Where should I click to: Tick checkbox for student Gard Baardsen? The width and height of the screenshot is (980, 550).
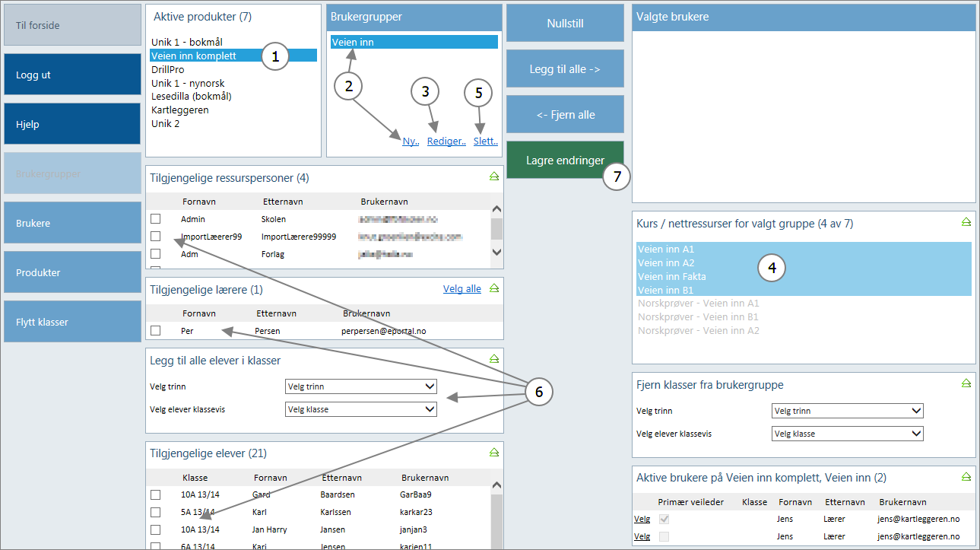tap(156, 494)
